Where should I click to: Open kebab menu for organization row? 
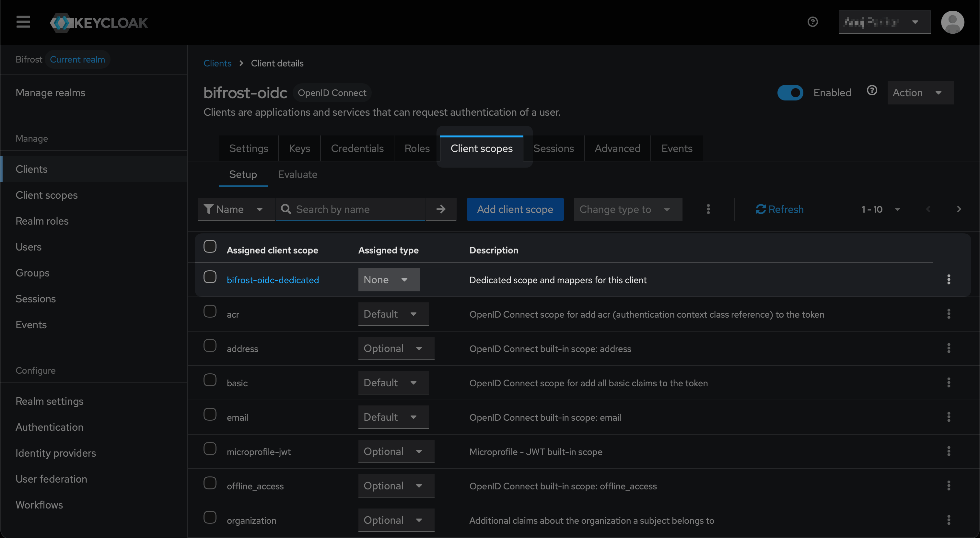point(949,520)
